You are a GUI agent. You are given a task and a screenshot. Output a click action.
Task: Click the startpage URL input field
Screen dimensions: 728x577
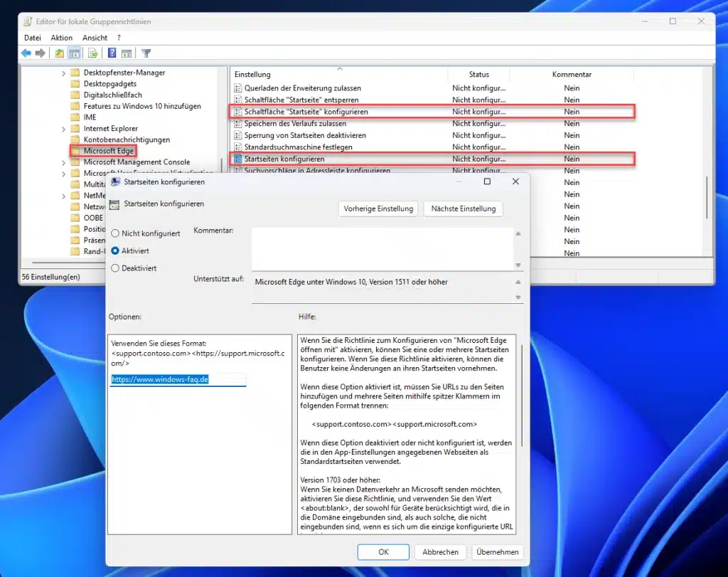tap(178, 379)
